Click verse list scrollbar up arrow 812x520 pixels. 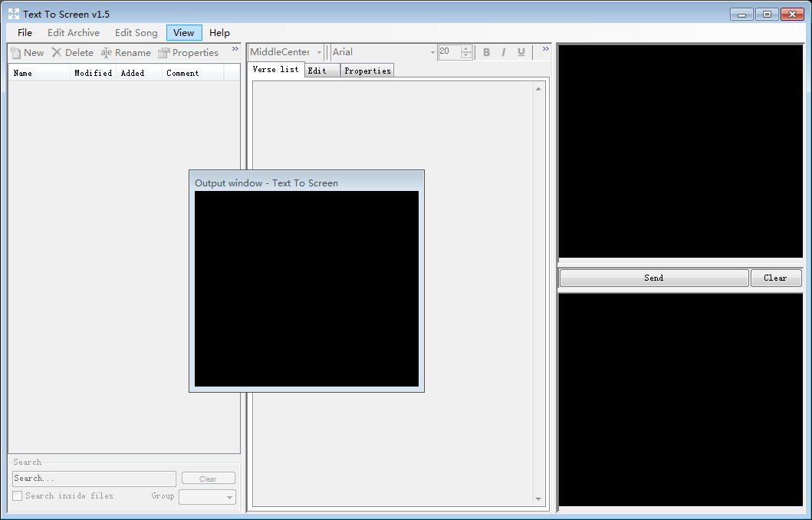[x=538, y=89]
